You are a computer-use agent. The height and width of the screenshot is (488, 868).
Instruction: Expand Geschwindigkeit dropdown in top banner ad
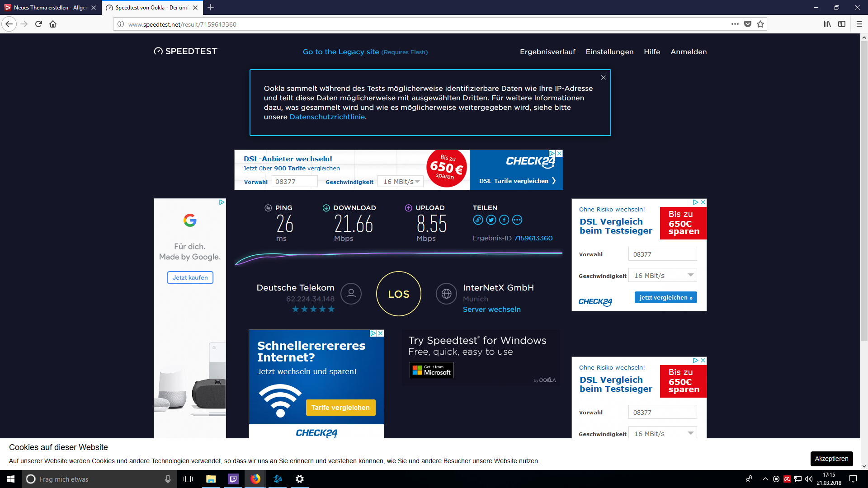point(400,182)
